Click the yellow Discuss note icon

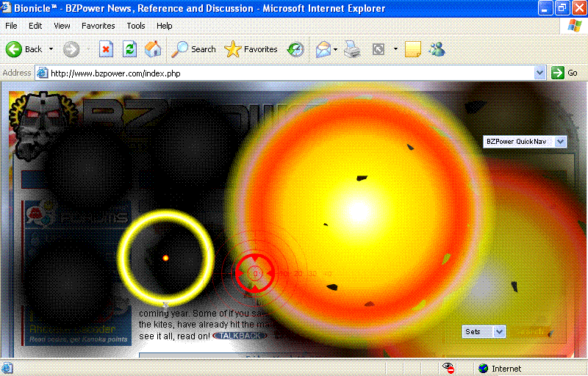pyautogui.click(x=413, y=49)
